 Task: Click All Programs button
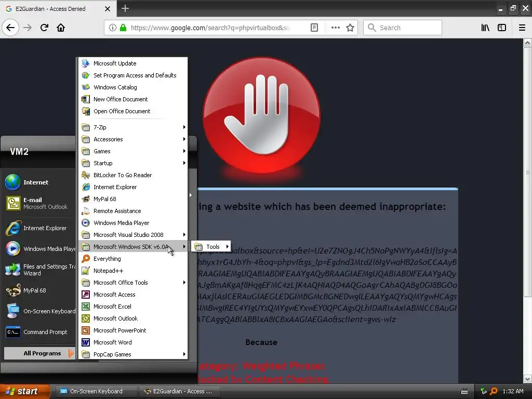pos(39,353)
